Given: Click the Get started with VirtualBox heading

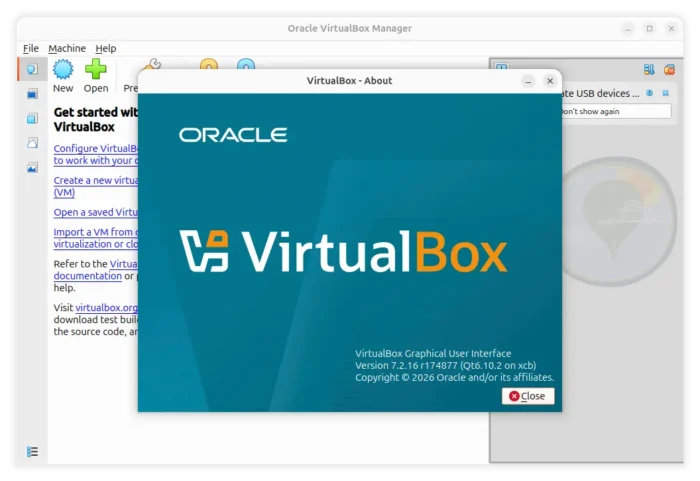Looking at the screenshot, I should 96,119.
